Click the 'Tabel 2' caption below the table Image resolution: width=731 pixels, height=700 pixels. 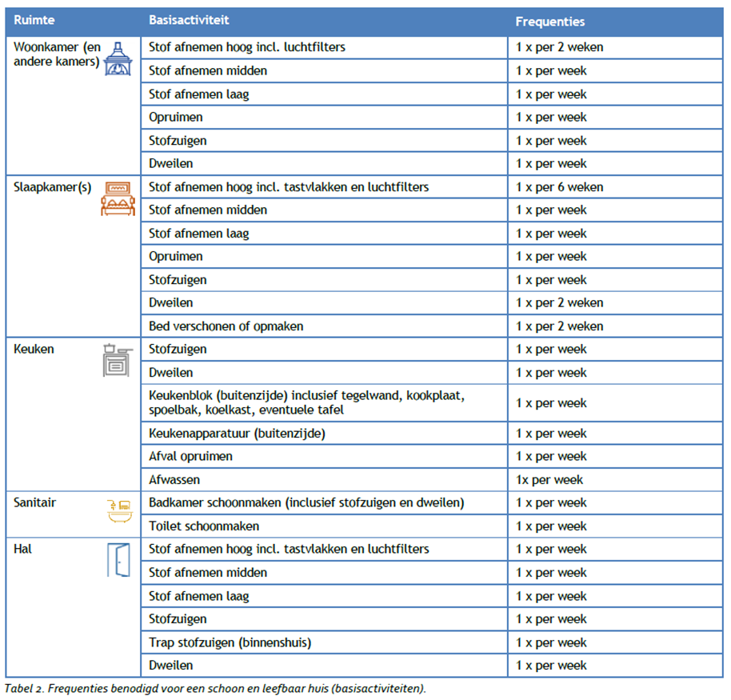coord(216,688)
